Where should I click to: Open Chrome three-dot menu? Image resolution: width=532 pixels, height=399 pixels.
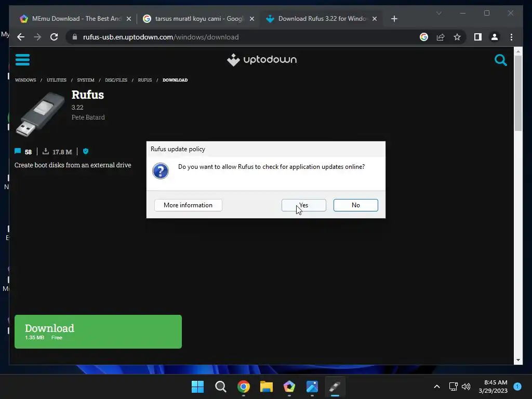point(511,37)
